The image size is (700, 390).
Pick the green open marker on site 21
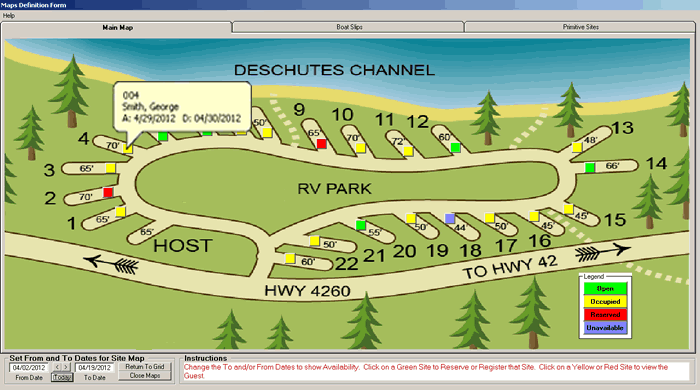tap(361, 225)
